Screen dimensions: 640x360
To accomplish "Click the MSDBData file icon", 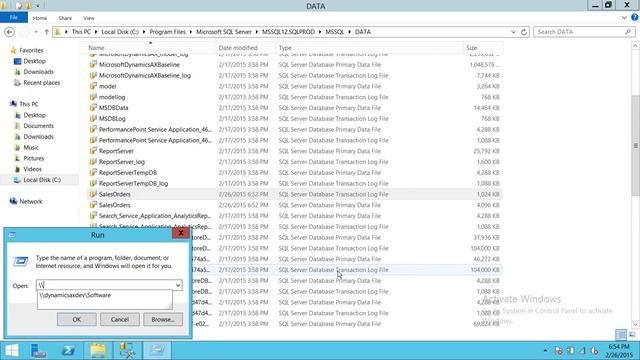I will (93, 108).
